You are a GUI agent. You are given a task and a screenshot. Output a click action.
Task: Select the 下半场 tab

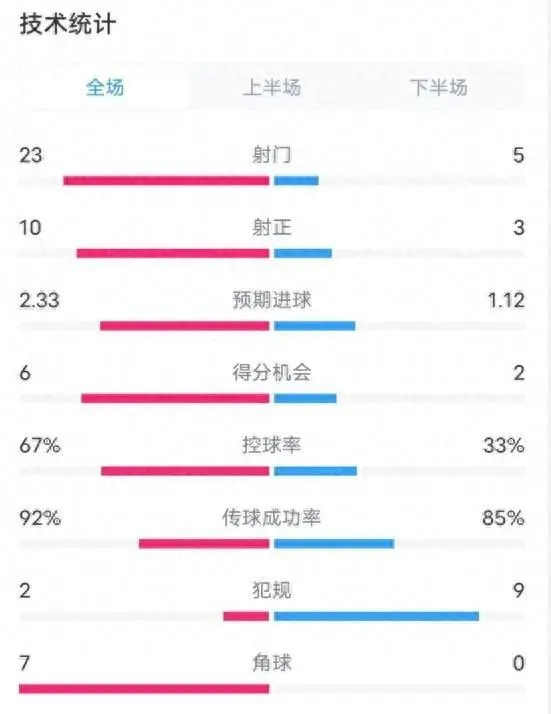tap(439, 87)
